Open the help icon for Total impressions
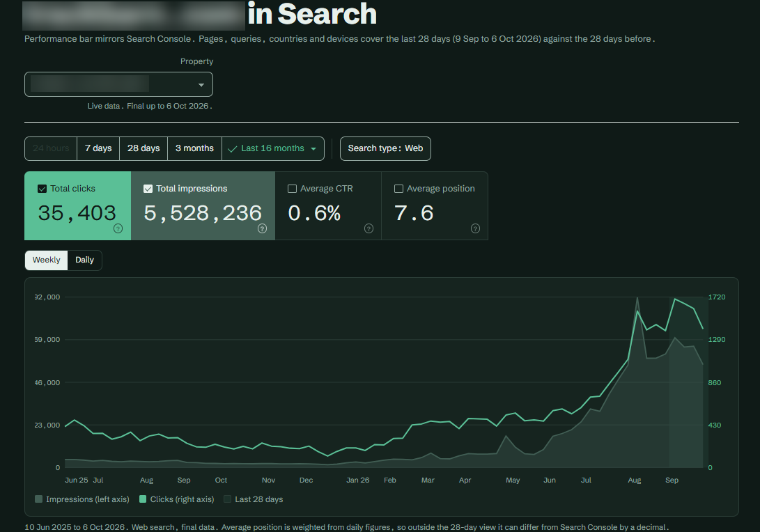This screenshot has height=532, width=760. pyautogui.click(x=262, y=228)
